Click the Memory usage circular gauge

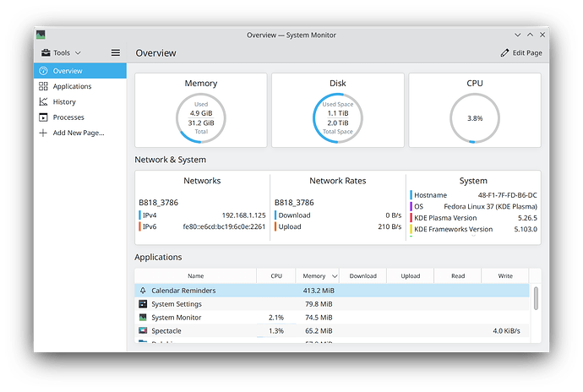tap(201, 118)
